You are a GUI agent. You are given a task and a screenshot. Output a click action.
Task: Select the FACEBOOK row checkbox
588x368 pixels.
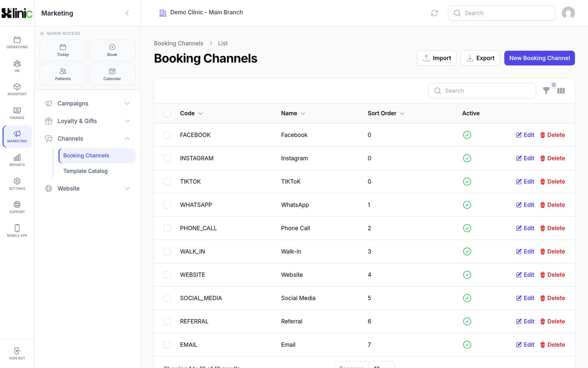pos(167,135)
